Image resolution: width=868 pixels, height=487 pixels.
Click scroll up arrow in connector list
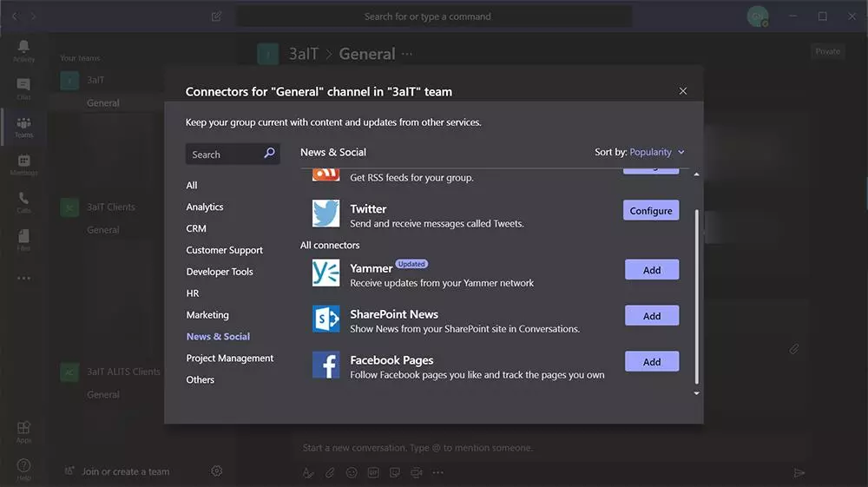[x=696, y=174]
